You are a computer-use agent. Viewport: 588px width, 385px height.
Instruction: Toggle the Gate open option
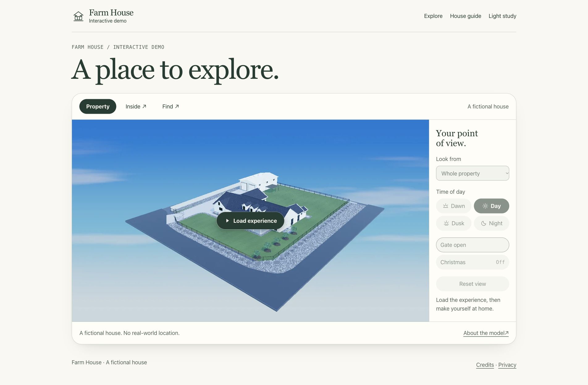472,245
